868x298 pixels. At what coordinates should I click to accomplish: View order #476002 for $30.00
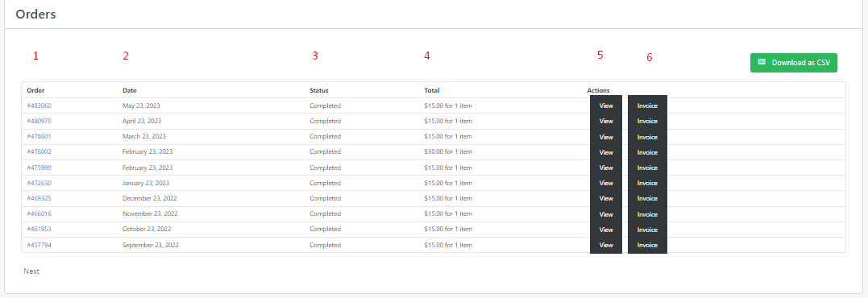tap(606, 152)
